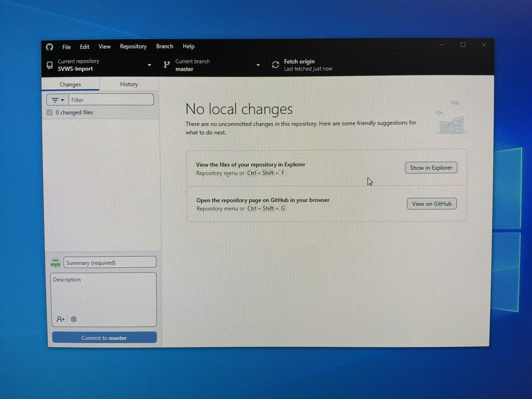Expand the Current repository dropdown
The height and width of the screenshot is (399, 532).
click(x=149, y=65)
